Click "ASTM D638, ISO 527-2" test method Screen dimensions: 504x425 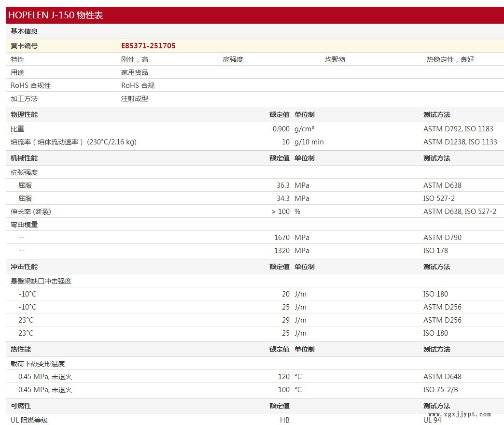point(460,212)
